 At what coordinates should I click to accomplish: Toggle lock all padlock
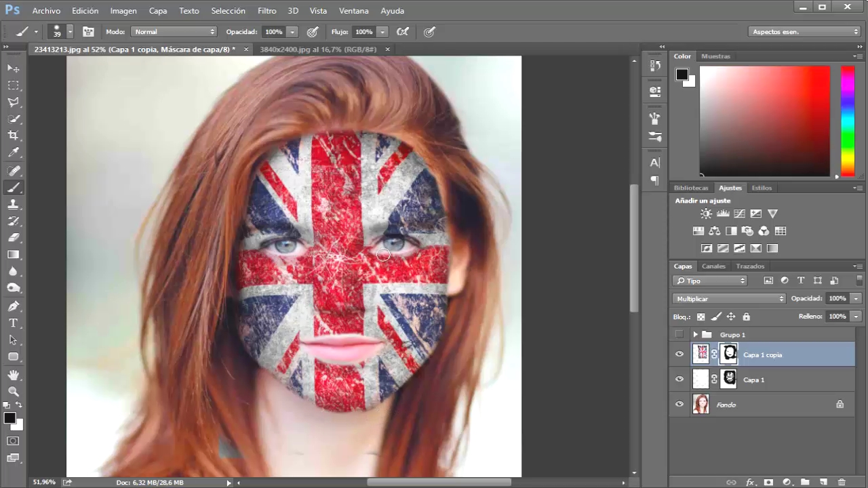click(747, 317)
